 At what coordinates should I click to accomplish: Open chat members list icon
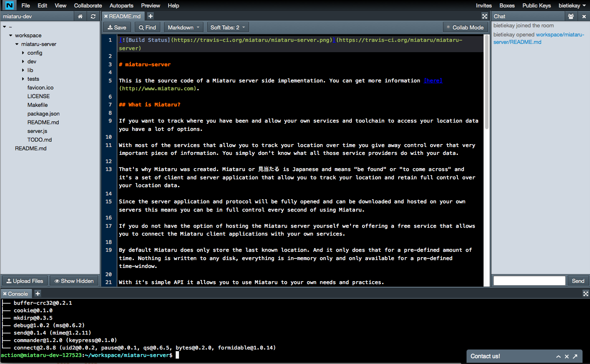571,16
